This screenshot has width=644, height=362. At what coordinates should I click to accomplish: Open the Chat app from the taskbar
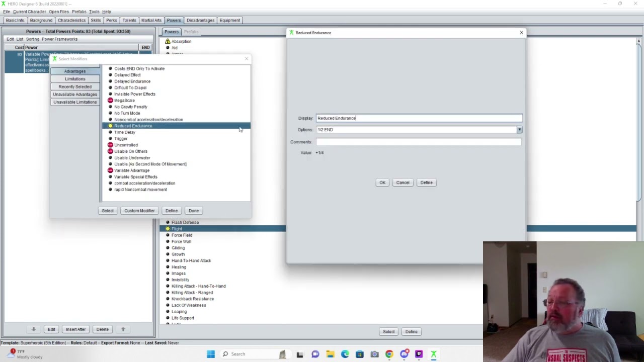click(x=315, y=354)
